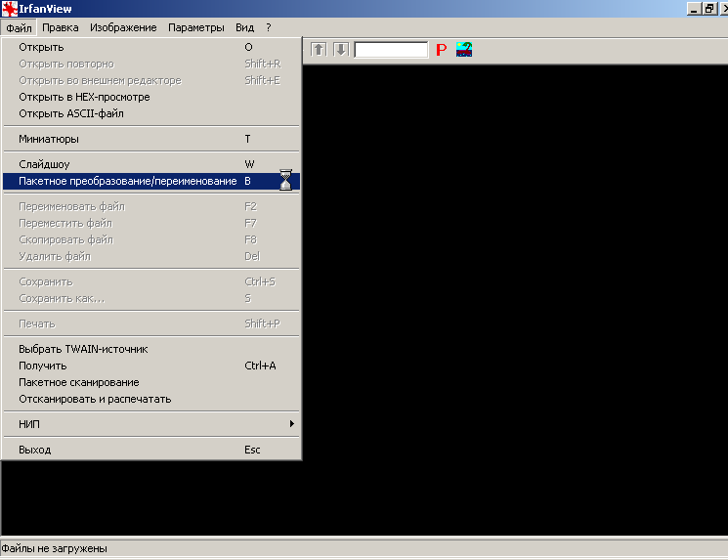Screen dimensions: 728x560
Task: Start Слайдшоу from the menu
Action: point(151,164)
